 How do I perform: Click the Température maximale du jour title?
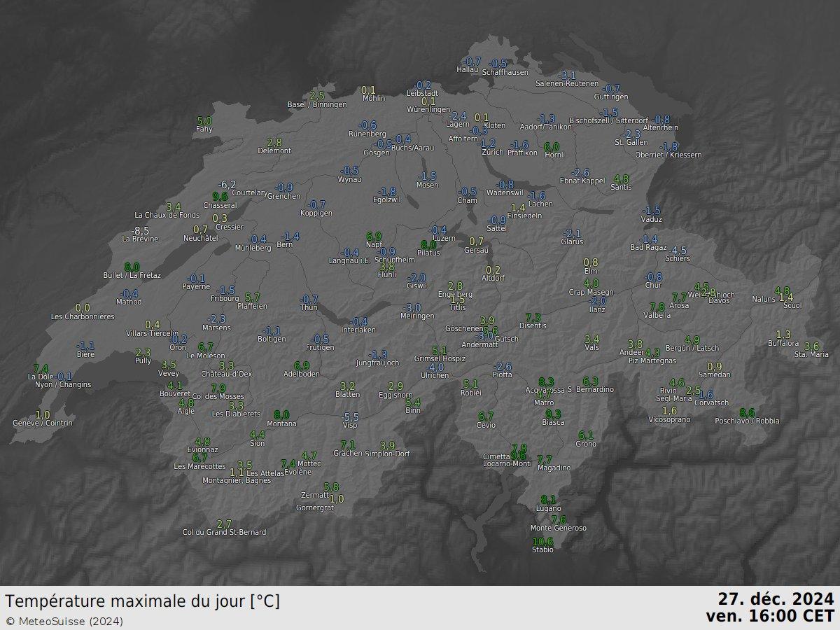(x=143, y=601)
